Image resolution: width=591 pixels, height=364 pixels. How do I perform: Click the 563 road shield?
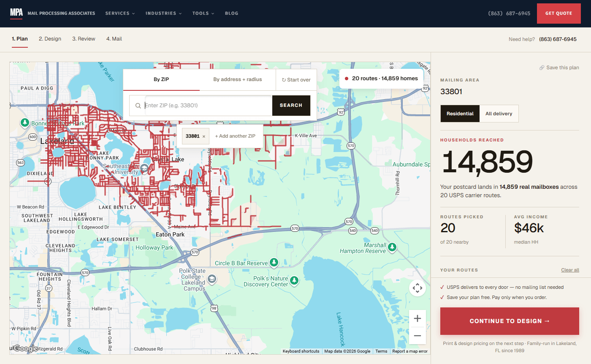[20, 163]
